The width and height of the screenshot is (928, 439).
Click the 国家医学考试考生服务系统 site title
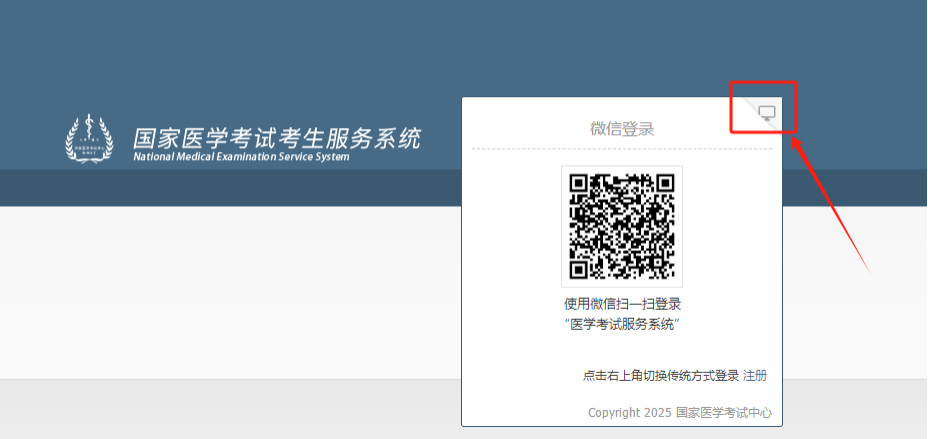click(277, 138)
